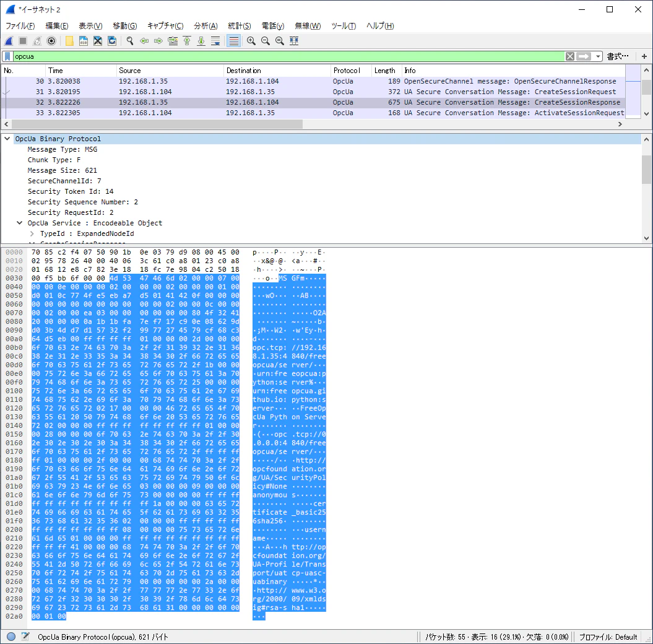This screenshot has width=653, height=644.
Task: Start a new capture with the shark fin icon
Action: point(9,41)
